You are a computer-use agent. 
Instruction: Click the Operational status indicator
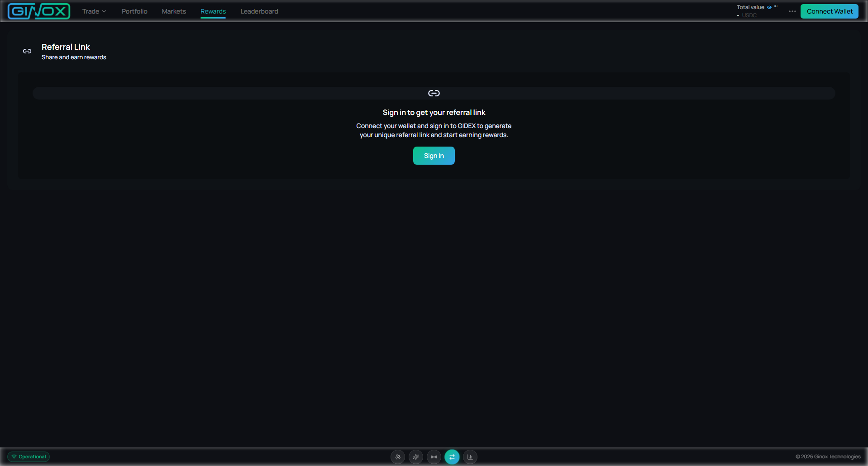(29, 456)
